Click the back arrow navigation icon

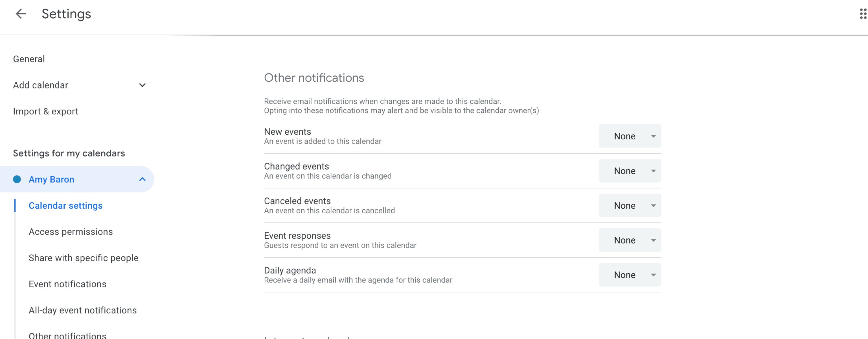tap(20, 14)
